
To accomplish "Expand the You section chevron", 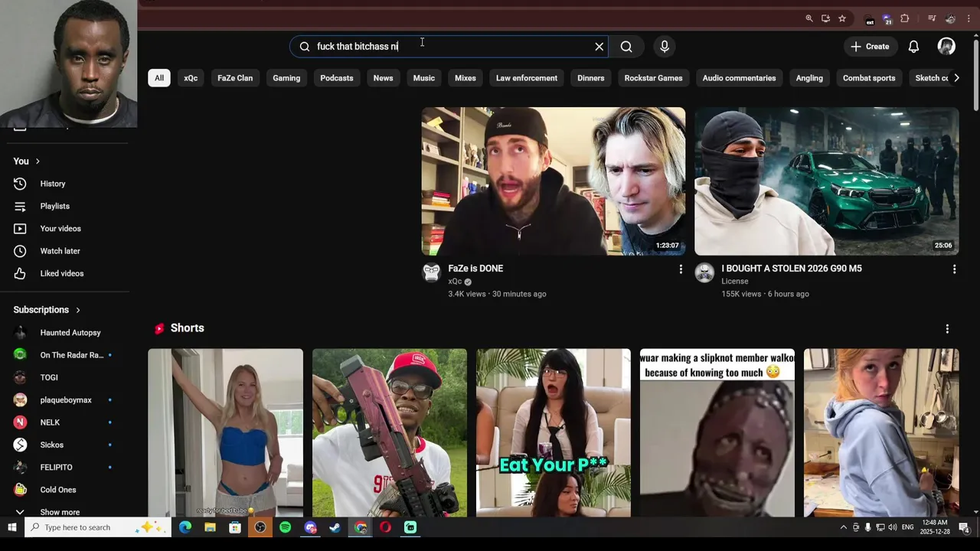I will coord(38,161).
